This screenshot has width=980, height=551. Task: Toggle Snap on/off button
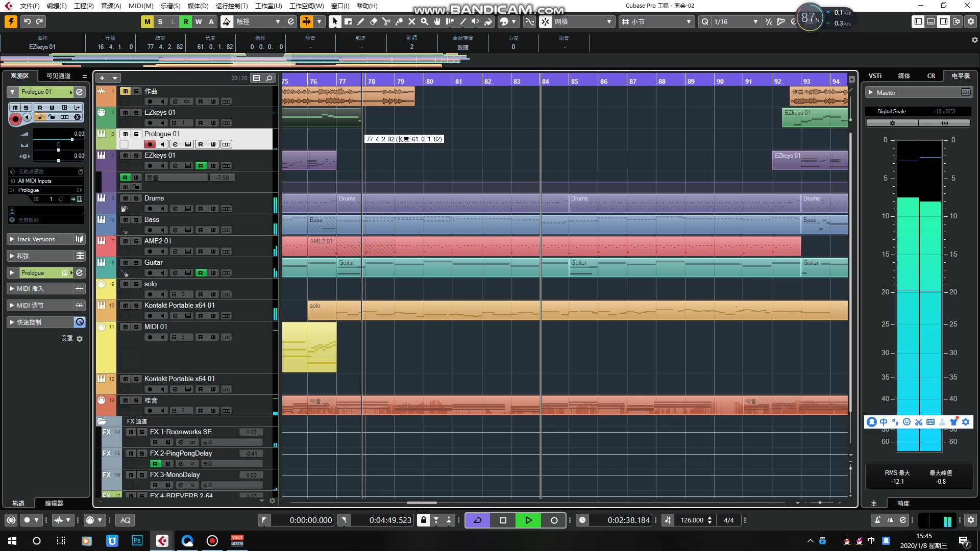click(x=546, y=21)
